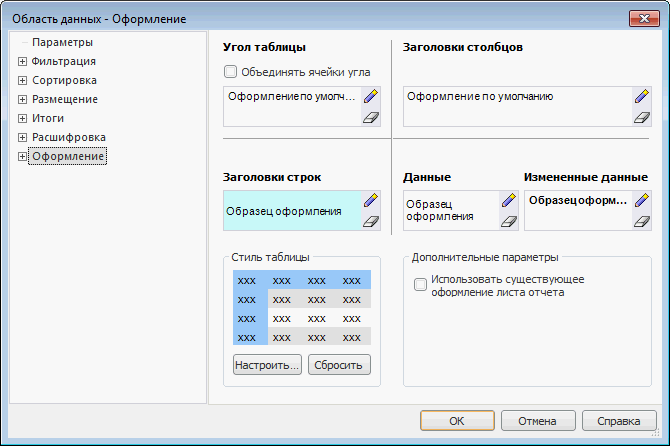The width and height of the screenshot is (670, 446).
Task: Open Справка help button
Action: (619, 420)
